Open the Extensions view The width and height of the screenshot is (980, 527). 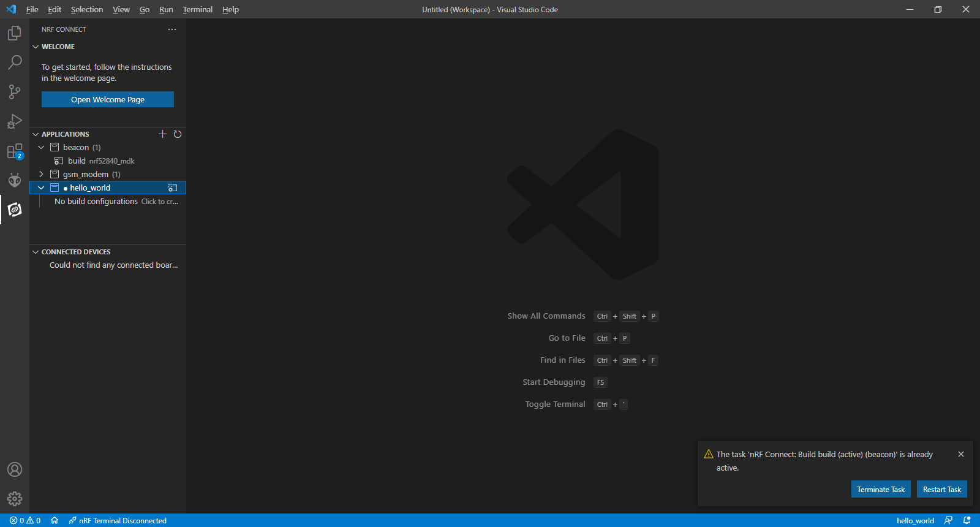click(15, 151)
